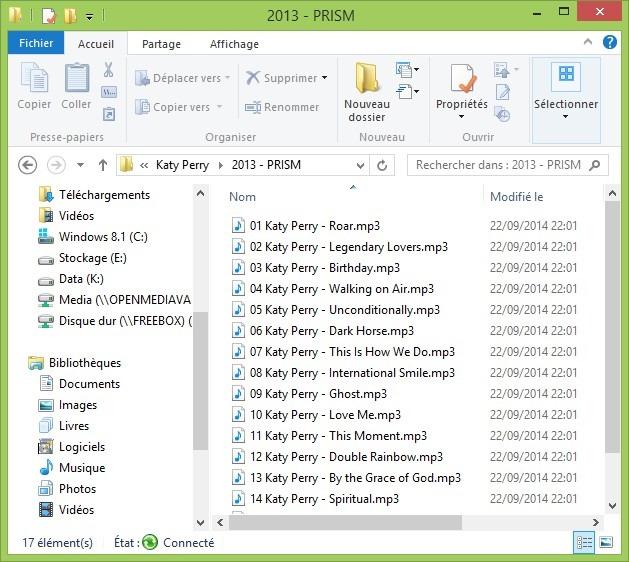This screenshot has width=629, height=562.
Task: Switch to the Partage tab
Action: pos(161,44)
